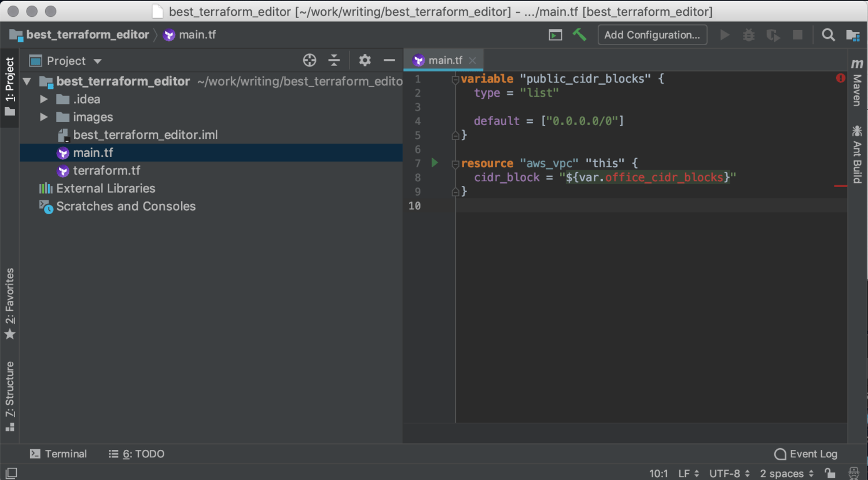Click the empty line 10 in editor
The image size is (868, 480).
click(x=651, y=206)
